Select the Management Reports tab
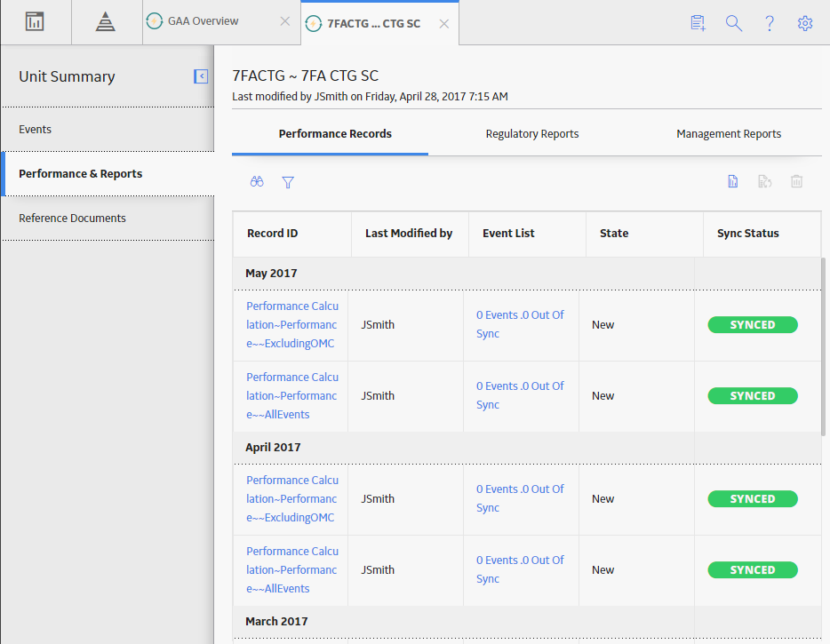The image size is (830, 644). pyautogui.click(x=729, y=134)
